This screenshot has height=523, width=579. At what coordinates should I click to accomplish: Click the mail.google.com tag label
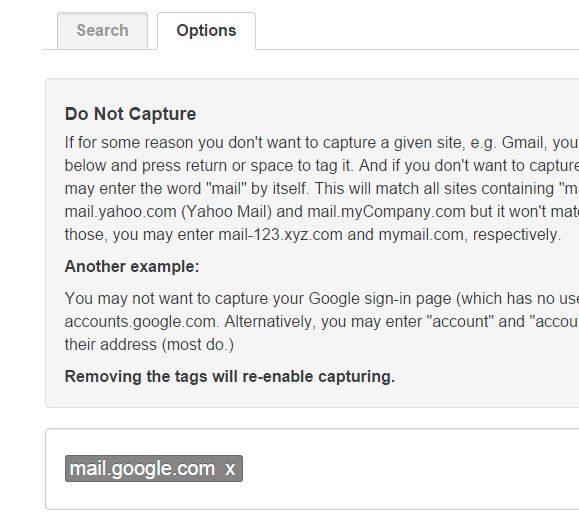pyautogui.click(x=142, y=468)
